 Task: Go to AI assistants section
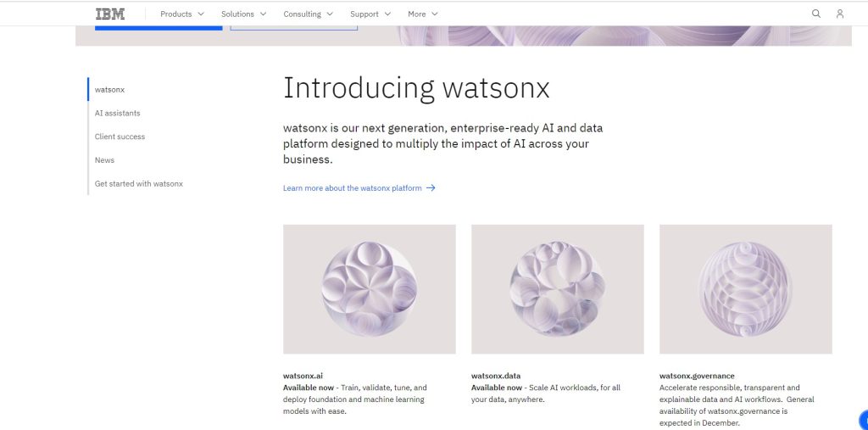(117, 113)
